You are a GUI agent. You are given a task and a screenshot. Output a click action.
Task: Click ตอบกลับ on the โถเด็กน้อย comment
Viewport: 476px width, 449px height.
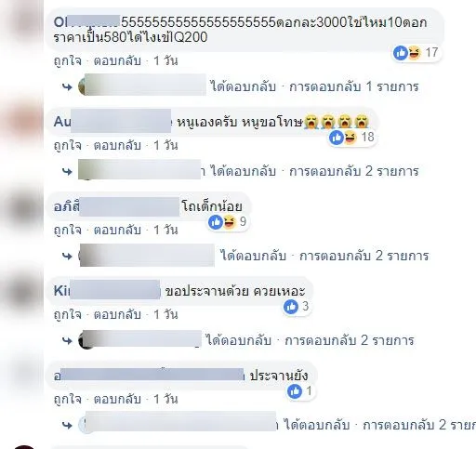pyautogui.click(x=117, y=230)
